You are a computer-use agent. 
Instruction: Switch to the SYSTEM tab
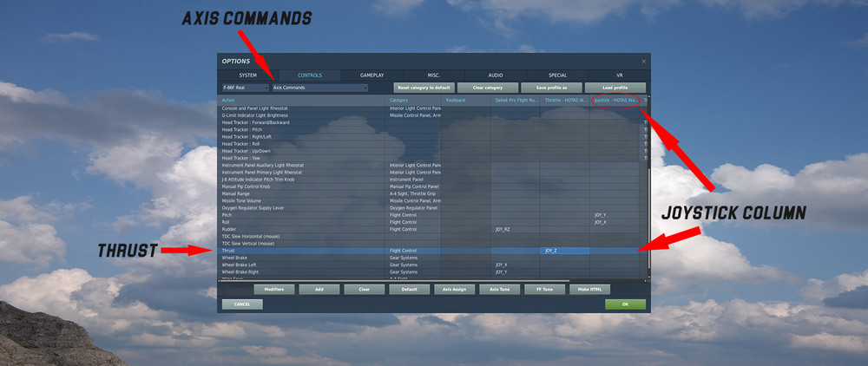pyautogui.click(x=248, y=75)
